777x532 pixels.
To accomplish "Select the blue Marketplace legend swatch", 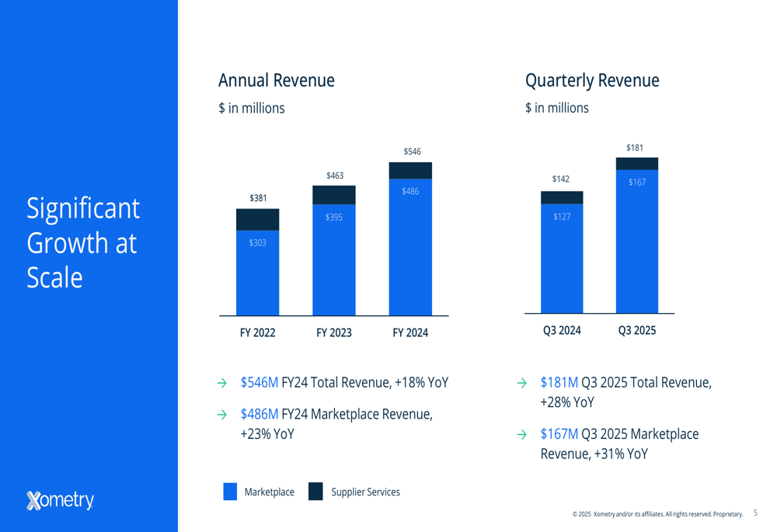I will (x=230, y=492).
